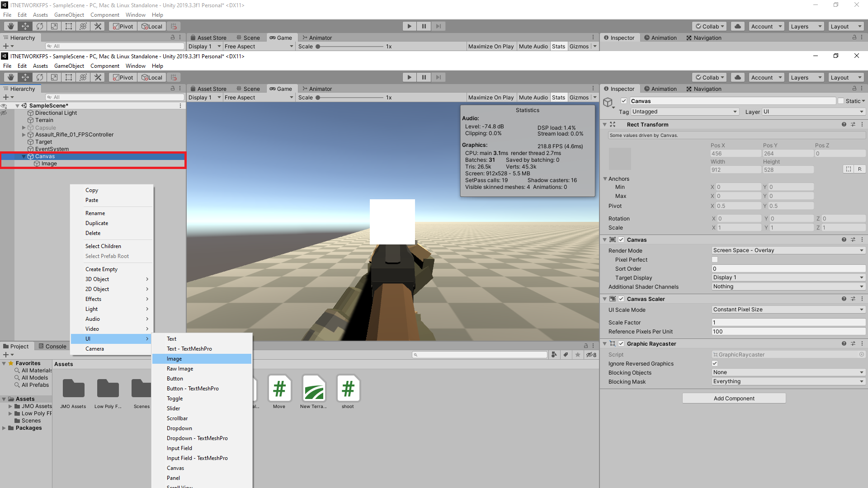Open the Blocking Mask dropdown

click(788, 381)
